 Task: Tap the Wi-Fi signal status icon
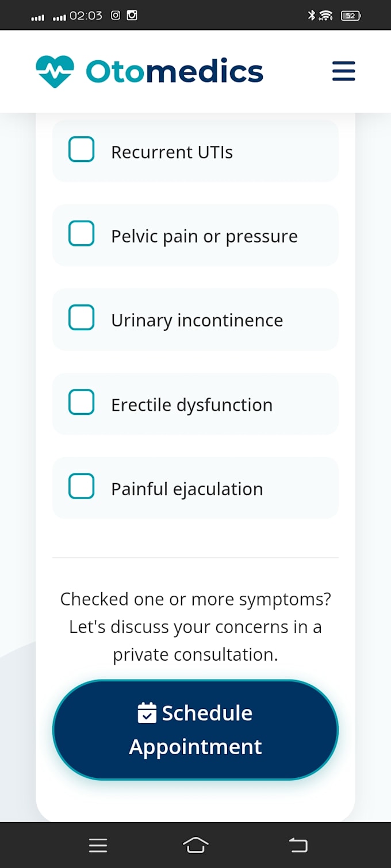coord(326,16)
